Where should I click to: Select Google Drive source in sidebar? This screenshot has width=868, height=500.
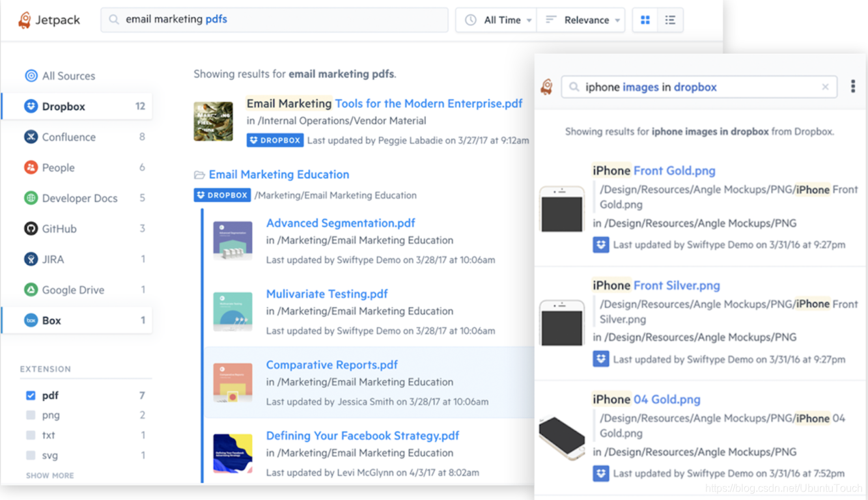click(x=77, y=290)
